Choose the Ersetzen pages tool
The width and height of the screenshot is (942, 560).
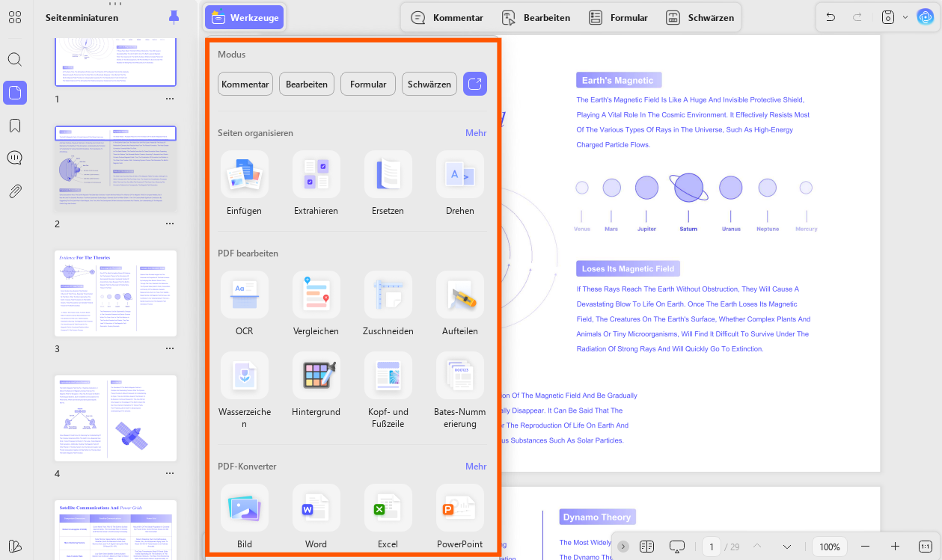(x=388, y=183)
